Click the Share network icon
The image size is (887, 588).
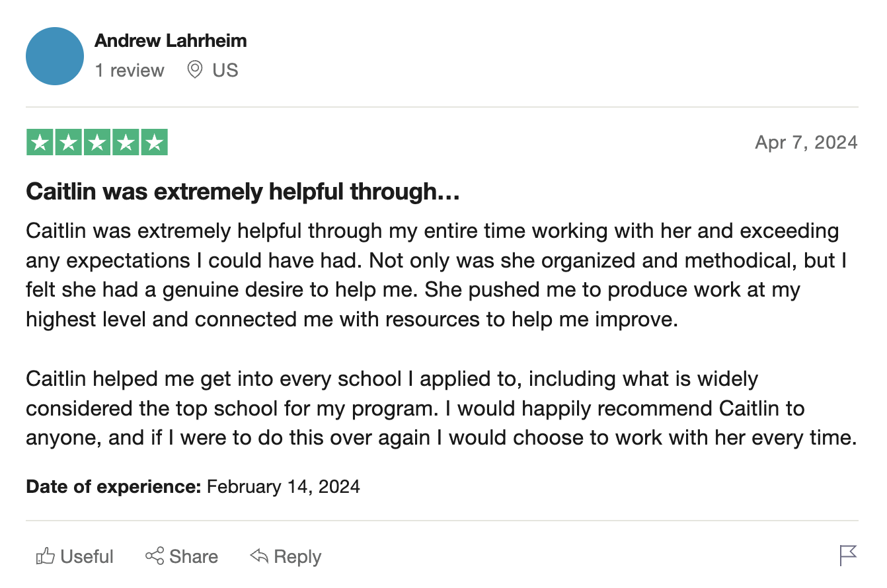coord(155,556)
